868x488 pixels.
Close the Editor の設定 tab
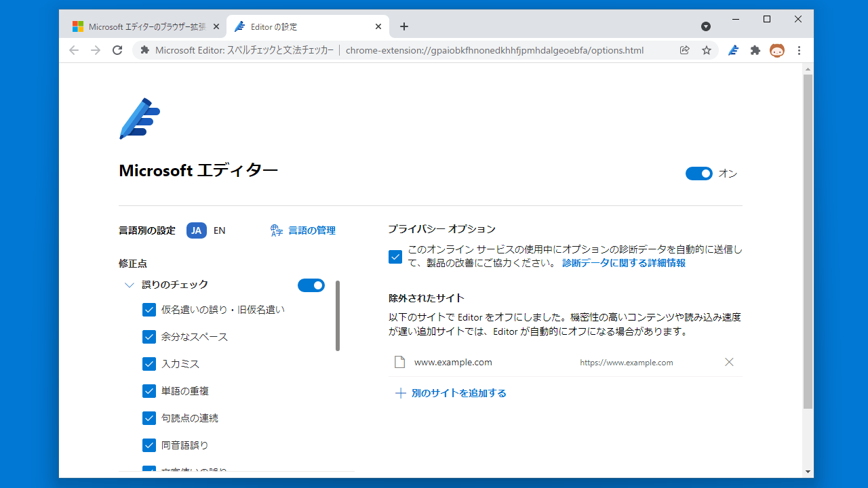(378, 26)
